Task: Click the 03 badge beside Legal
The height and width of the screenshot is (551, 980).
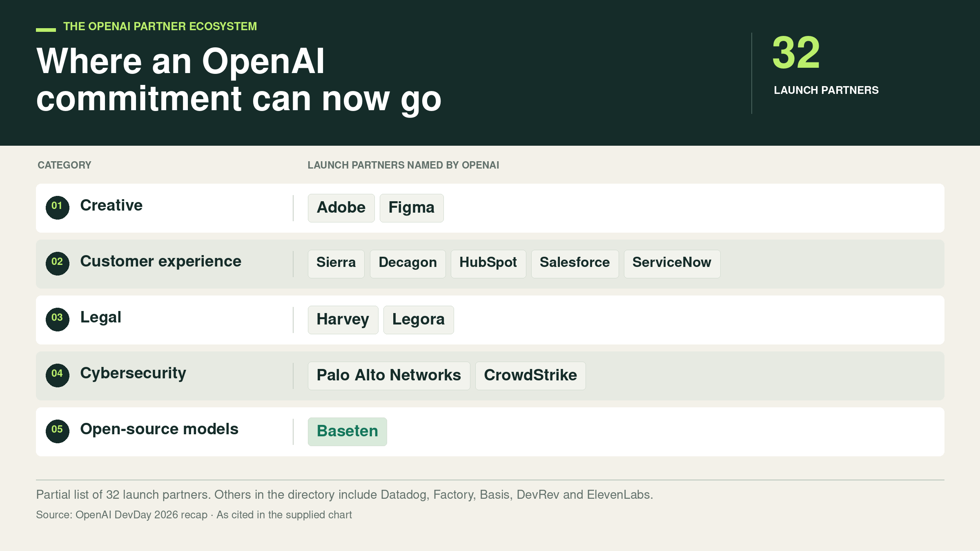Action: [57, 319]
